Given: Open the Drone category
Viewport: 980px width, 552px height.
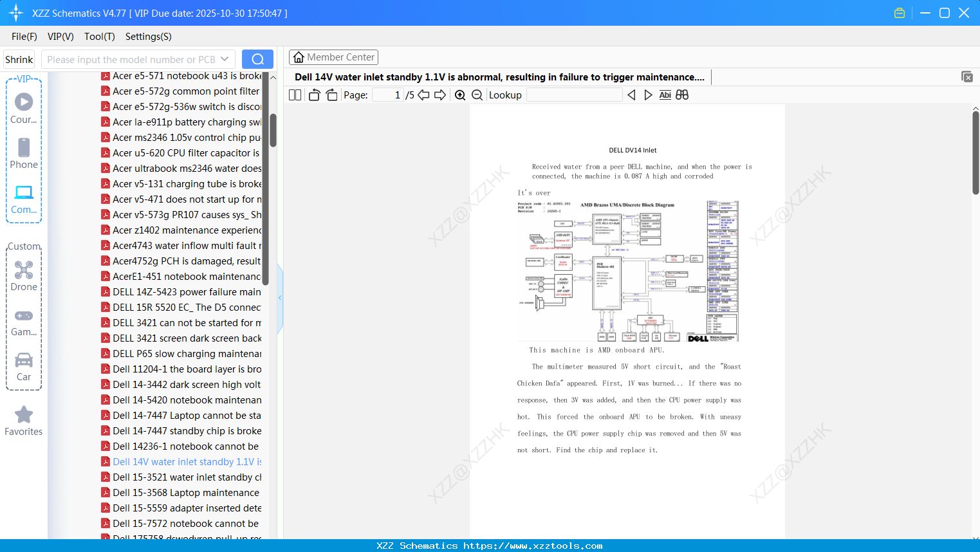Looking at the screenshot, I should click(24, 276).
